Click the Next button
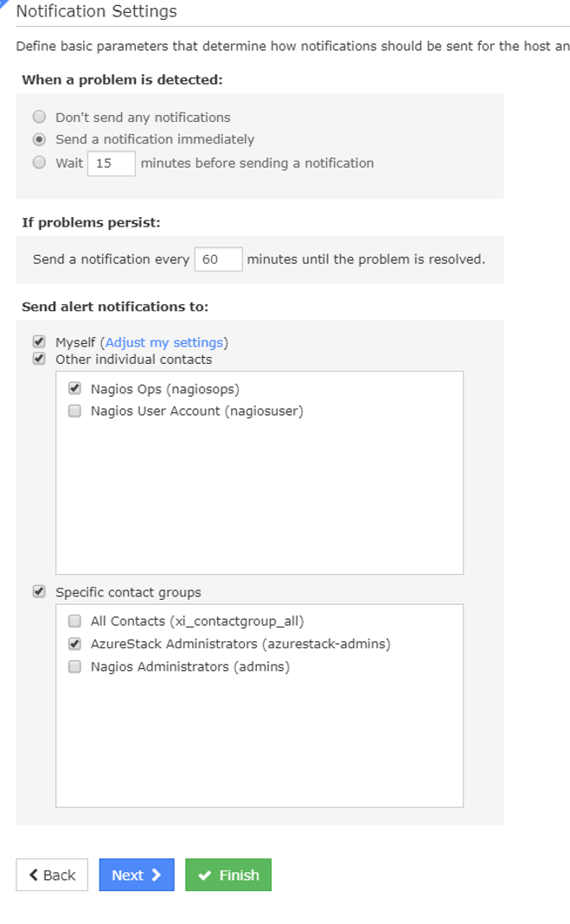570x924 pixels. 136,875
